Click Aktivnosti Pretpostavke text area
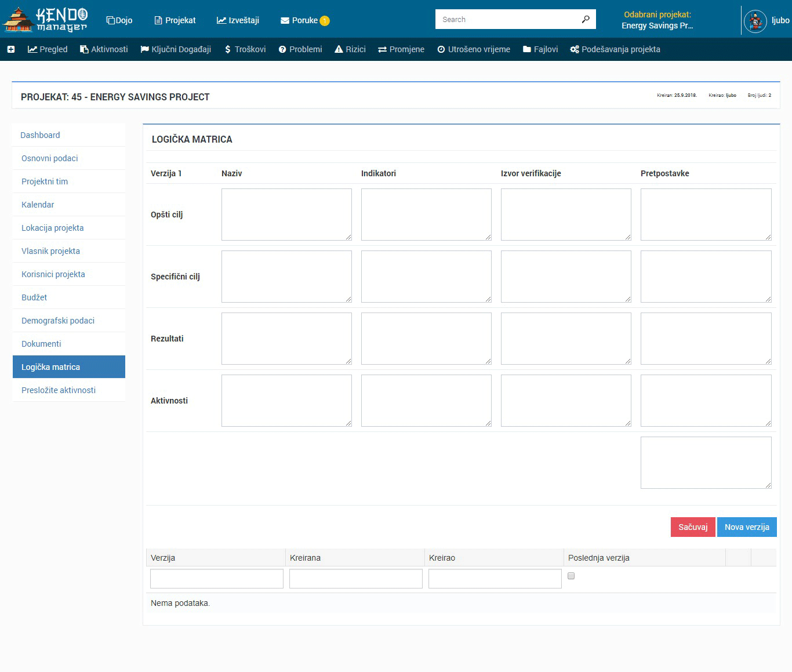This screenshot has width=792, height=672. (706, 401)
